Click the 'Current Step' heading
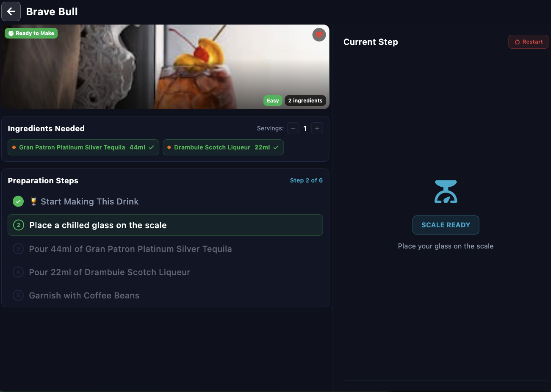The image size is (551, 392). (371, 42)
